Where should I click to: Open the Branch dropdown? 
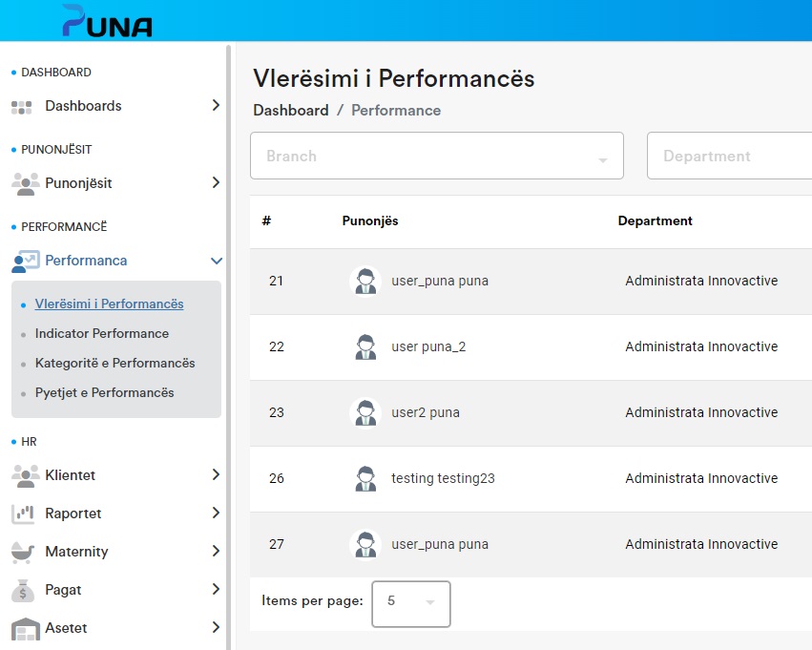pyautogui.click(x=436, y=157)
